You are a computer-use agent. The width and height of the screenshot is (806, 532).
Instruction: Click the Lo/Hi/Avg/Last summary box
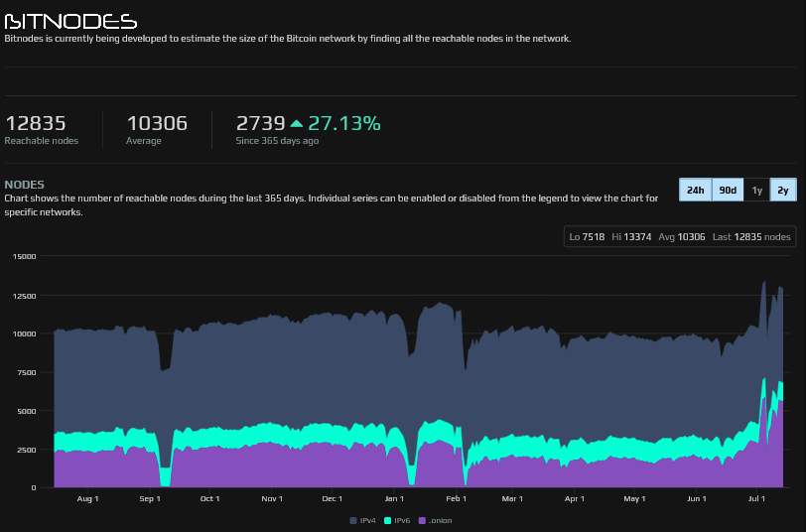click(679, 236)
